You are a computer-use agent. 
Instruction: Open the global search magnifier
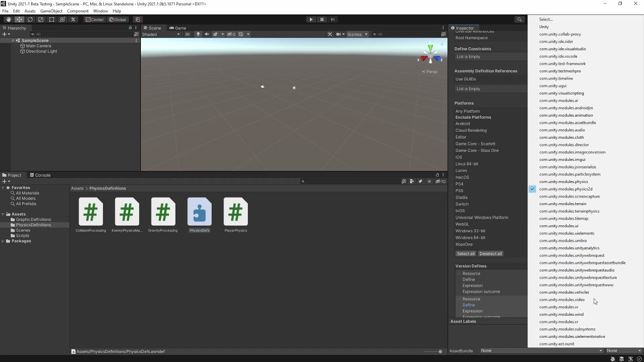[519, 20]
